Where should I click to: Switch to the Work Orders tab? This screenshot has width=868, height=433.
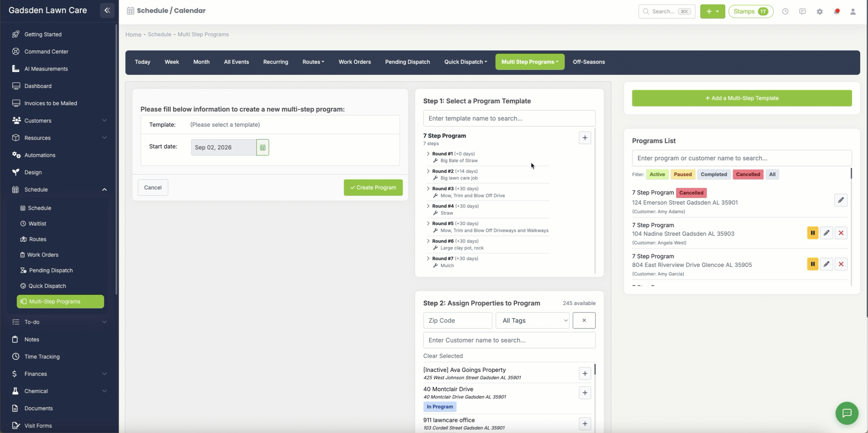(x=354, y=62)
